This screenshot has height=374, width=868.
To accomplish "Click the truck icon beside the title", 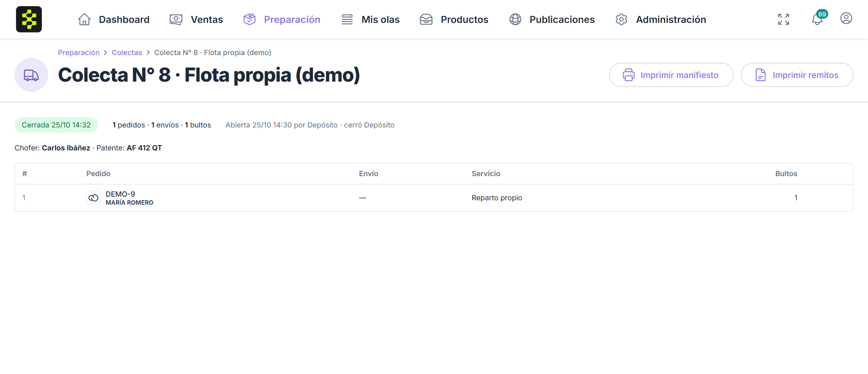I will [31, 75].
